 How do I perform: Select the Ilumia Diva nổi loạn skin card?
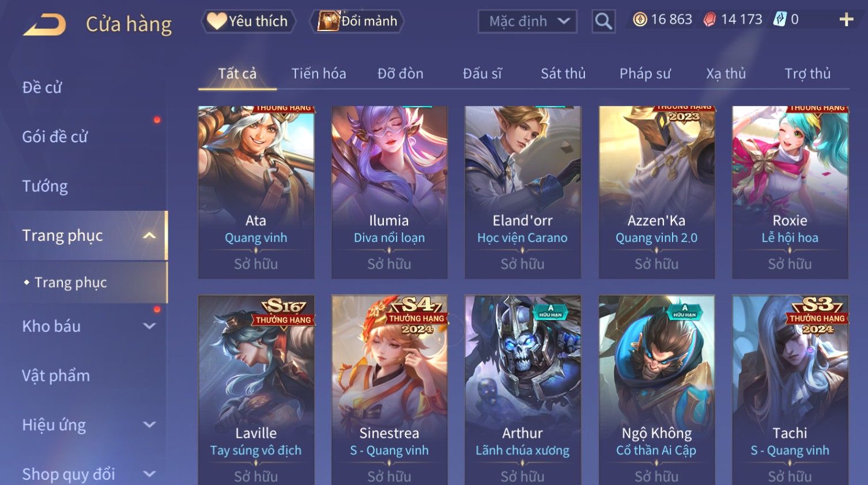coord(390,192)
